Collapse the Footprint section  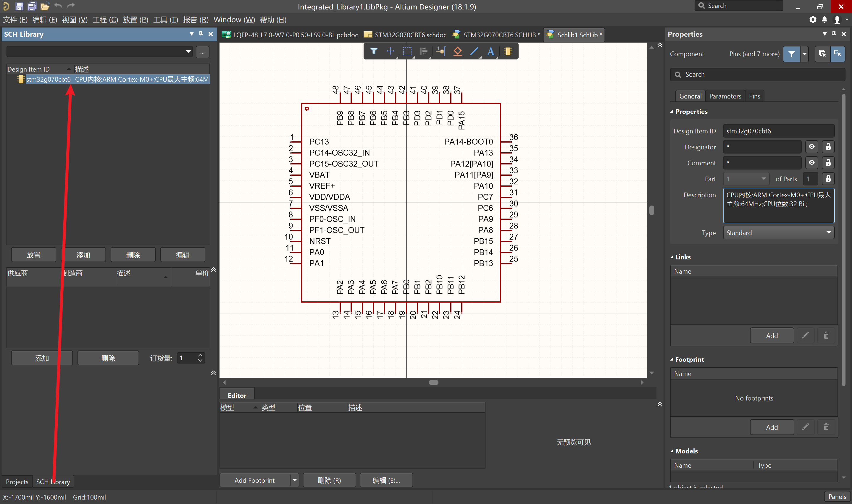click(x=672, y=359)
